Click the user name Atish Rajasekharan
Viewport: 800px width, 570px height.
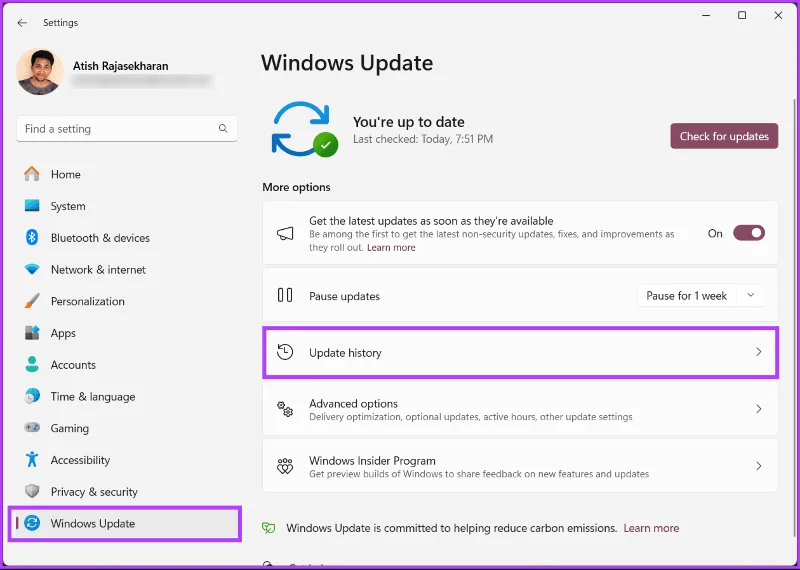(x=120, y=66)
